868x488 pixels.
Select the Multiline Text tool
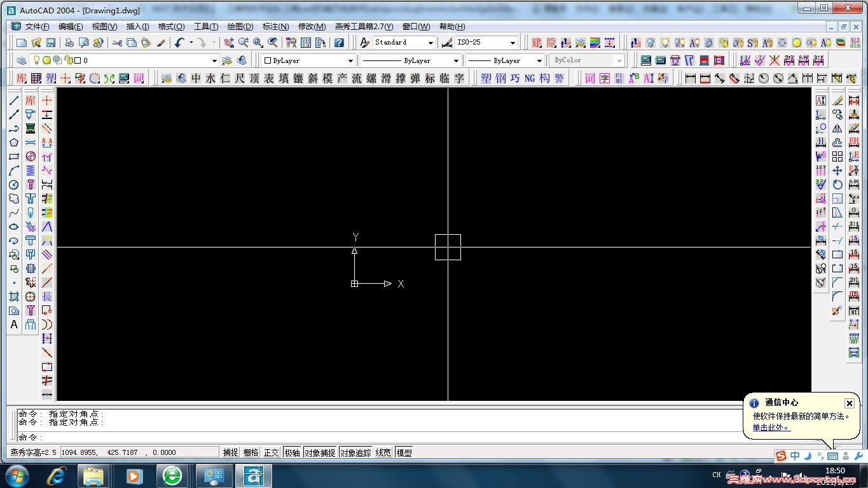point(14,324)
